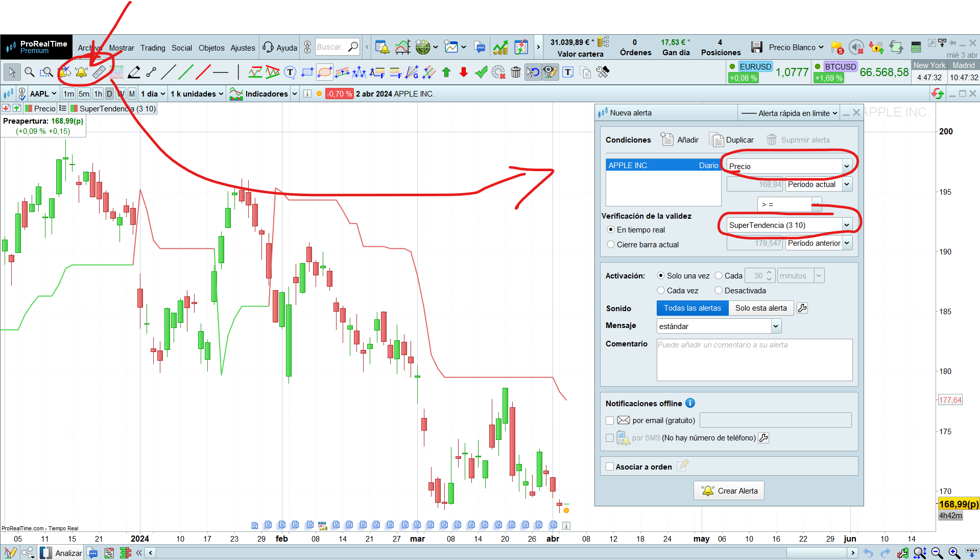Open the 'SuperTendencia (3 10)' dropdown

[789, 225]
